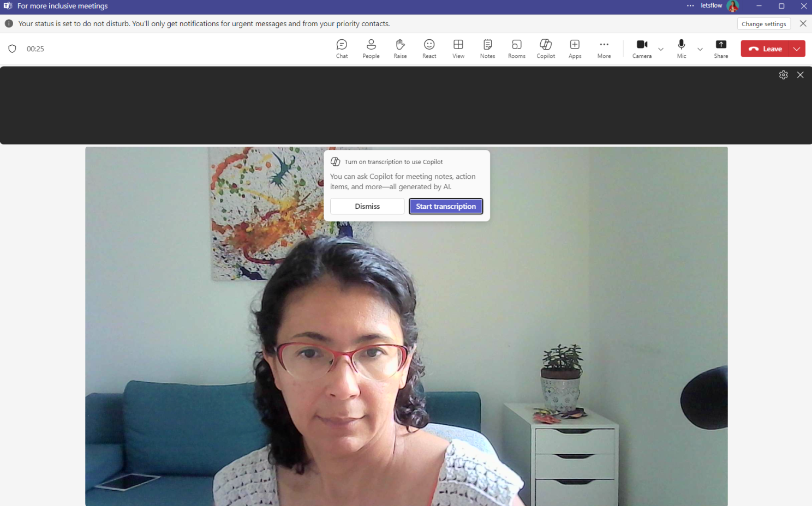
Task: Open settings gear in the dark panel
Action: tap(784, 75)
